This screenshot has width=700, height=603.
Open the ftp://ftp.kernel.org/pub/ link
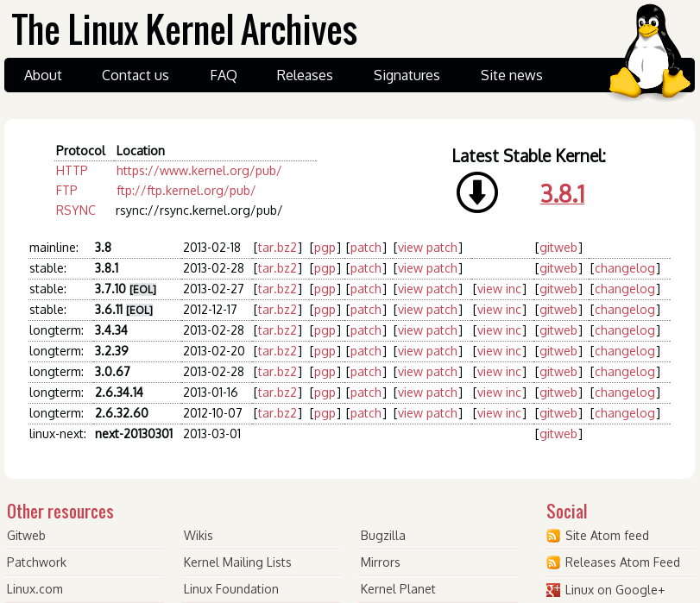(x=186, y=191)
